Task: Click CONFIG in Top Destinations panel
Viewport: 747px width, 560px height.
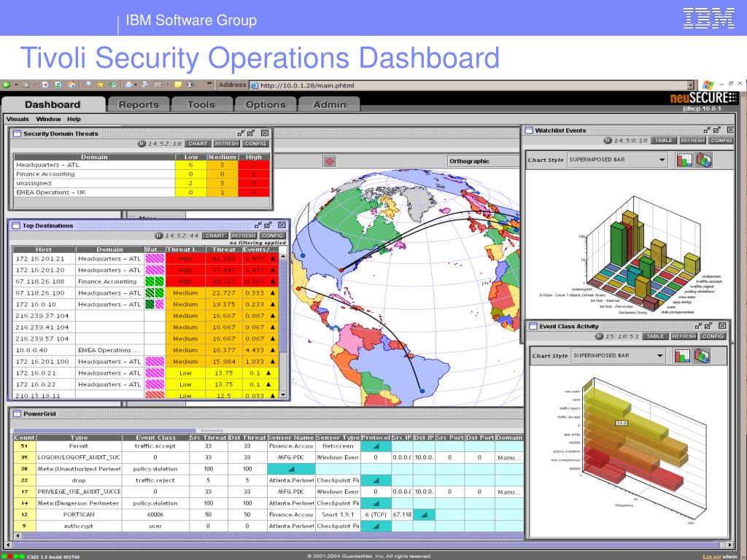Action: pyautogui.click(x=273, y=236)
